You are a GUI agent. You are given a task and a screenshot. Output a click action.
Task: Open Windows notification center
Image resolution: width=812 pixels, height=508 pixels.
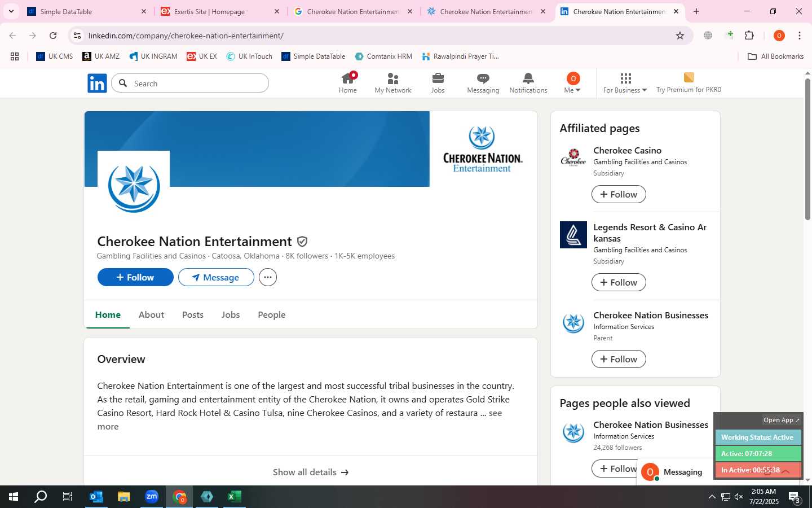(x=795, y=497)
